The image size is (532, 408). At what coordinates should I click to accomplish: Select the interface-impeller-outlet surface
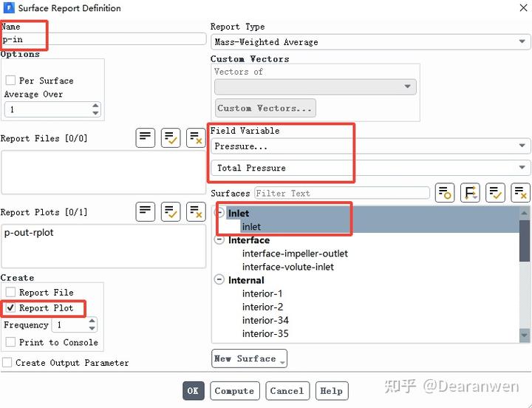click(x=295, y=254)
